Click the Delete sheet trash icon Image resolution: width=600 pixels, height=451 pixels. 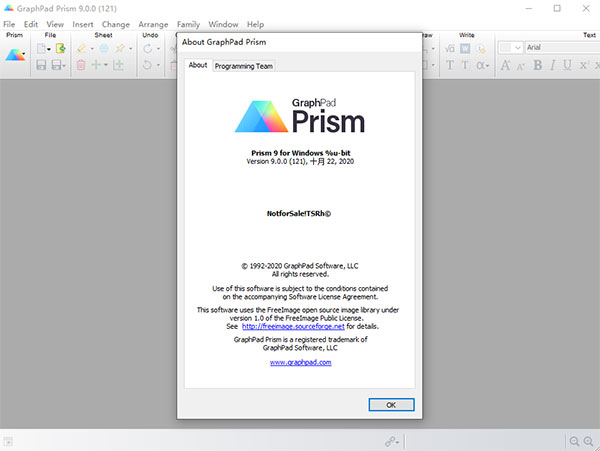click(81, 65)
